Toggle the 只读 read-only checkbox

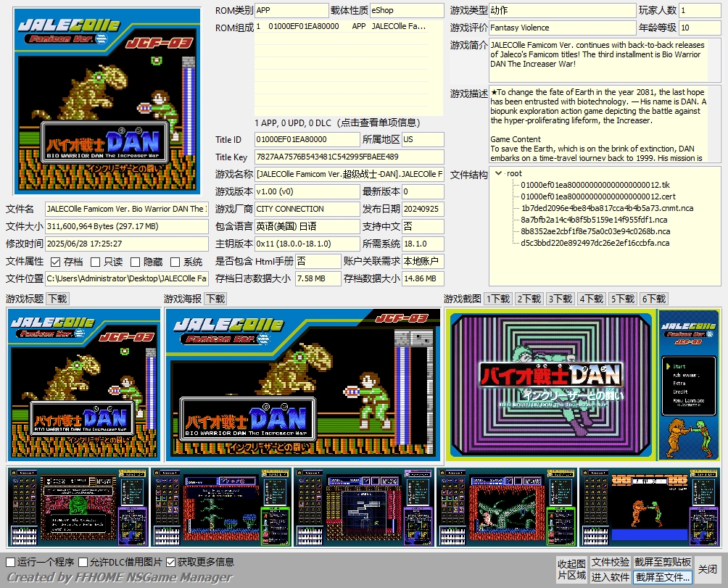tap(95, 262)
